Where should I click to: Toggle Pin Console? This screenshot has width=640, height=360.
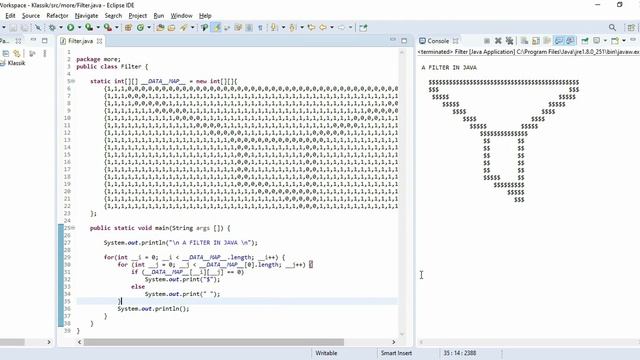coord(584,41)
